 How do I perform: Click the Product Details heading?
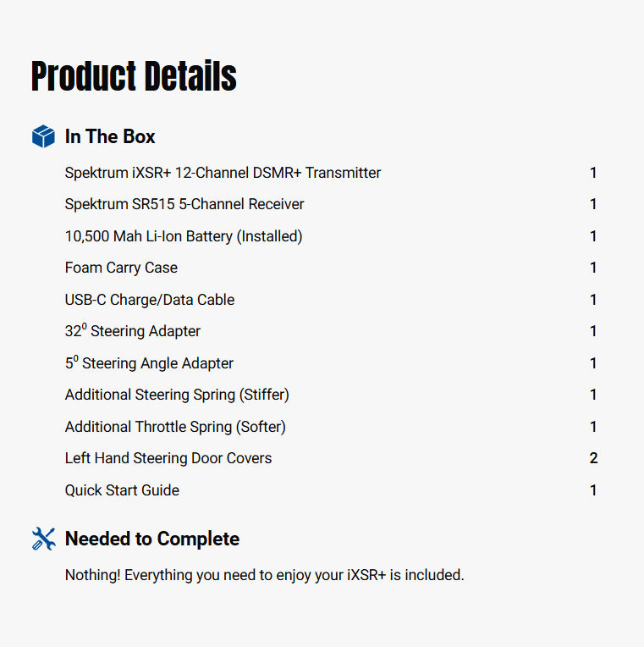(x=134, y=76)
